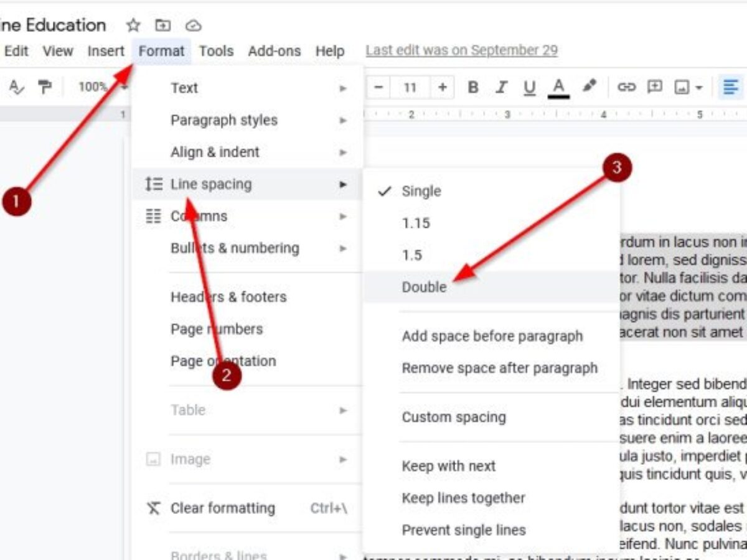Viewport: 747px width, 560px height.
Task: Decrease font size with minus button
Action: (x=378, y=87)
